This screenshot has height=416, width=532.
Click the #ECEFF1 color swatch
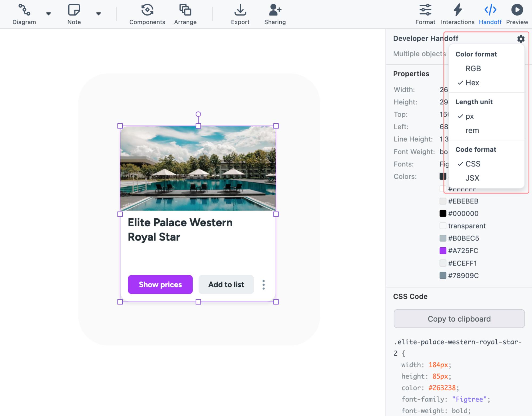pos(443,263)
